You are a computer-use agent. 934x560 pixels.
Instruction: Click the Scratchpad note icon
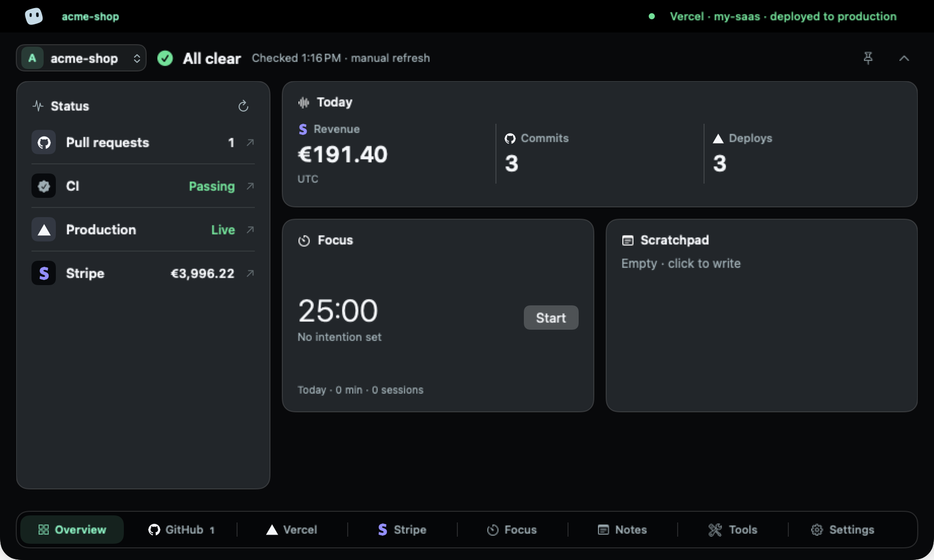(x=628, y=240)
